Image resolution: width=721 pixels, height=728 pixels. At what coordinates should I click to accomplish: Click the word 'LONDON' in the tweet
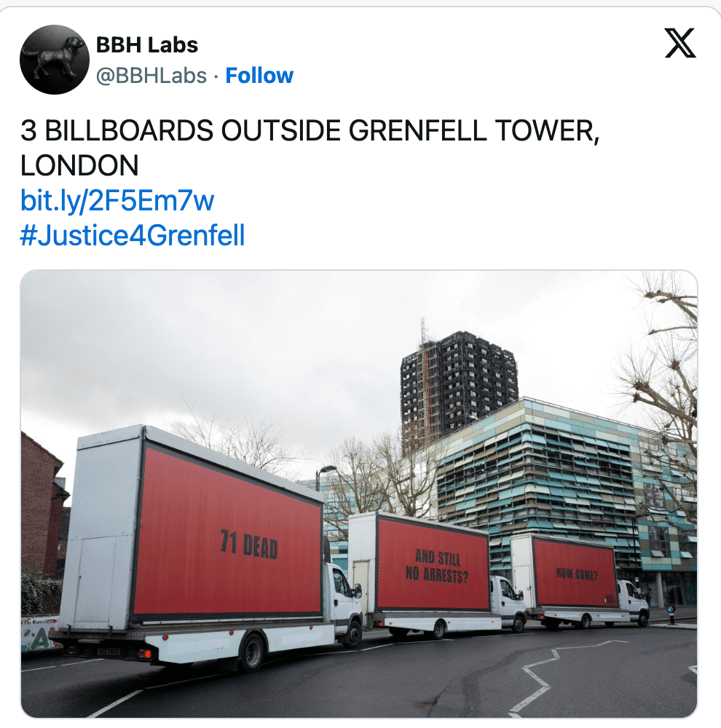point(79,166)
